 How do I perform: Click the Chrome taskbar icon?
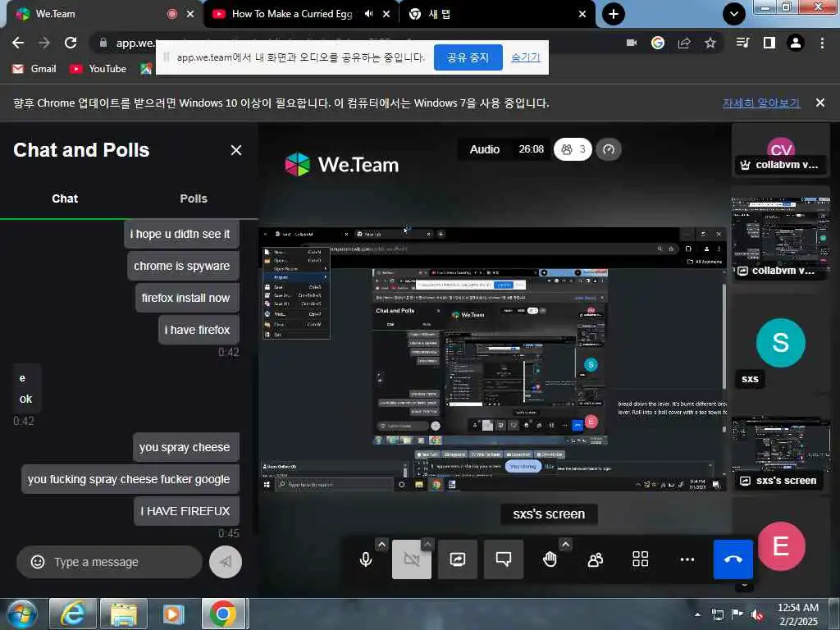click(224, 614)
